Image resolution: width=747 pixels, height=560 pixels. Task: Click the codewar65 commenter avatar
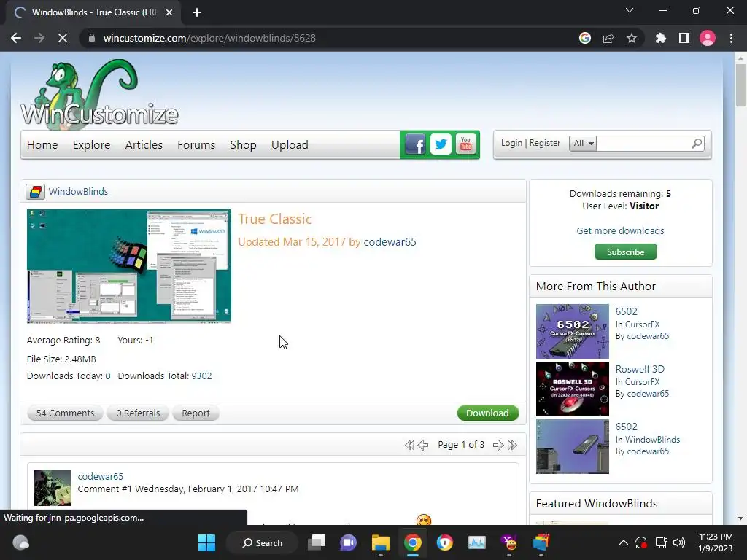click(53, 488)
